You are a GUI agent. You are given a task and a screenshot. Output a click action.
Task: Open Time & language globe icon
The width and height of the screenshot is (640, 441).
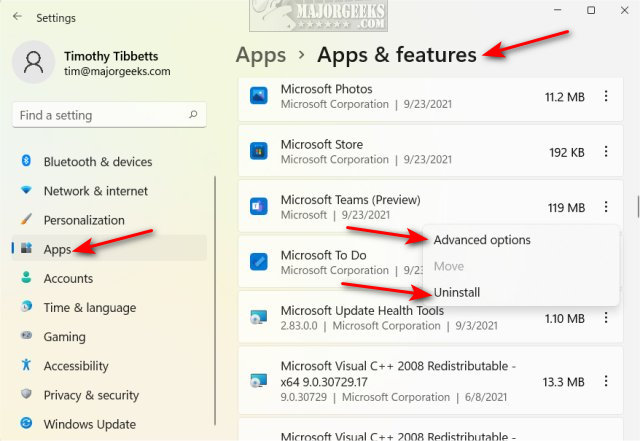[26, 308]
